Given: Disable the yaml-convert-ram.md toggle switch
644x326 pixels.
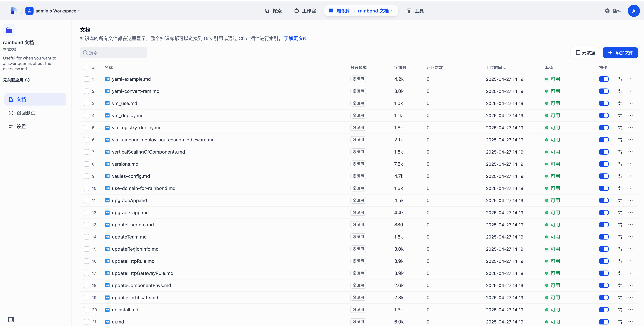Looking at the screenshot, I should click(604, 91).
